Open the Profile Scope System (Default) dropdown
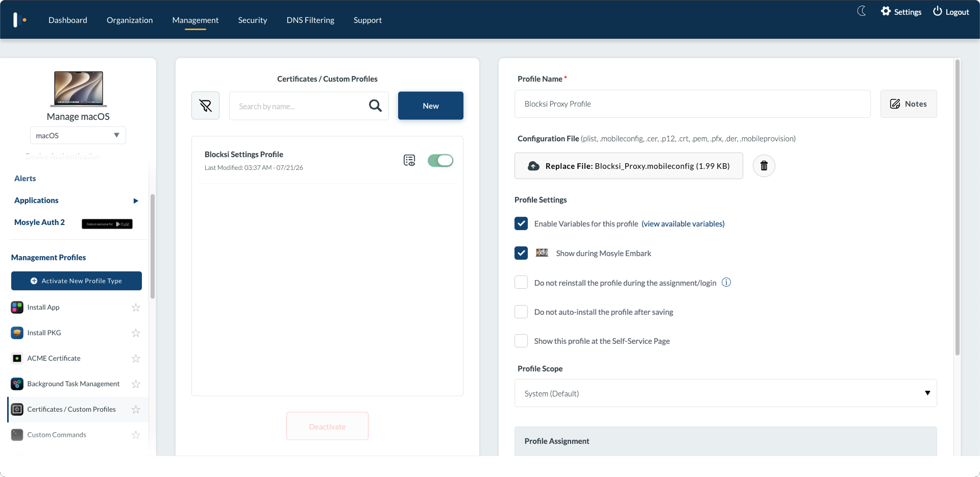980x477 pixels. click(725, 393)
